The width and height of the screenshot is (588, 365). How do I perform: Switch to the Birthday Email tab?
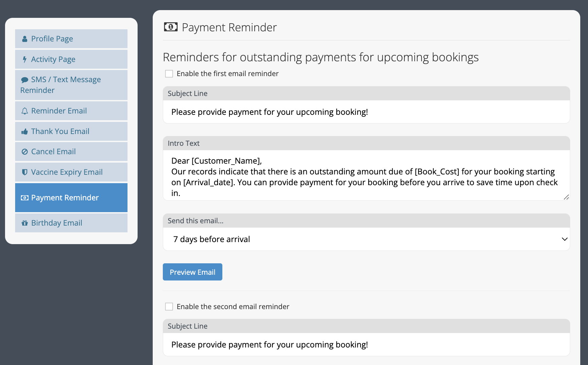[x=71, y=223]
